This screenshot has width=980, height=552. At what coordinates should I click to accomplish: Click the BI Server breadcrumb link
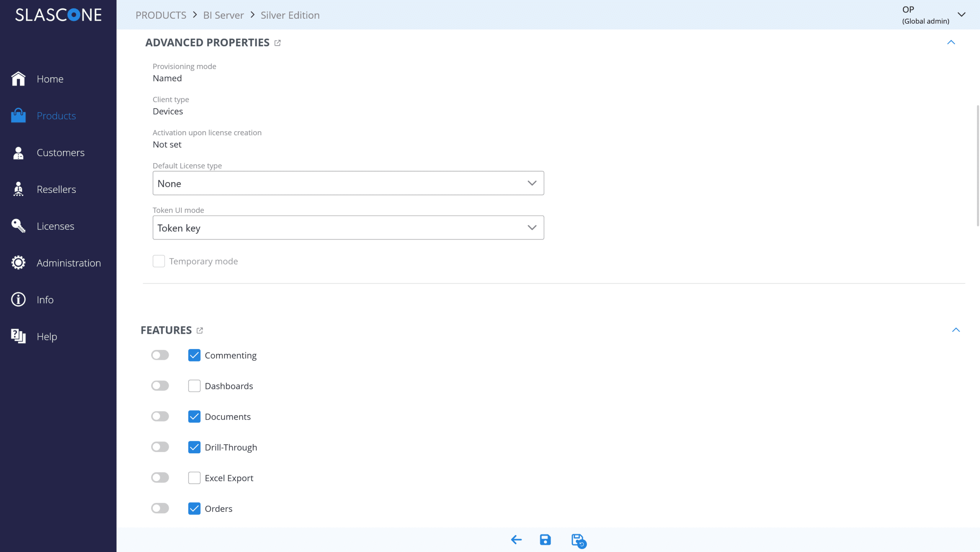click(223, 15)
